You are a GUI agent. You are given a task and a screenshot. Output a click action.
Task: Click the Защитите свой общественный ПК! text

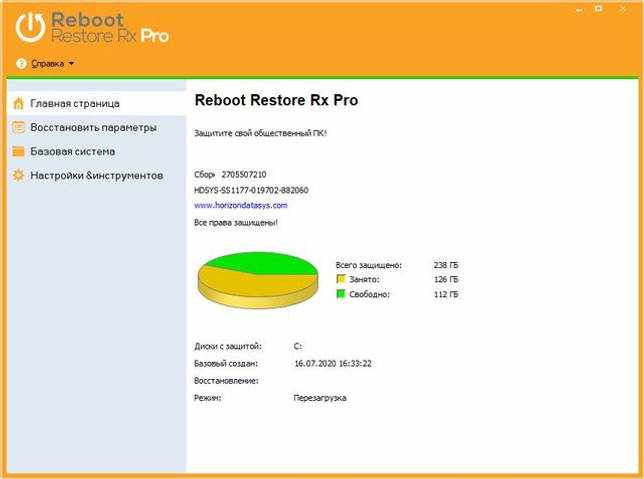(x=260, y=133)
